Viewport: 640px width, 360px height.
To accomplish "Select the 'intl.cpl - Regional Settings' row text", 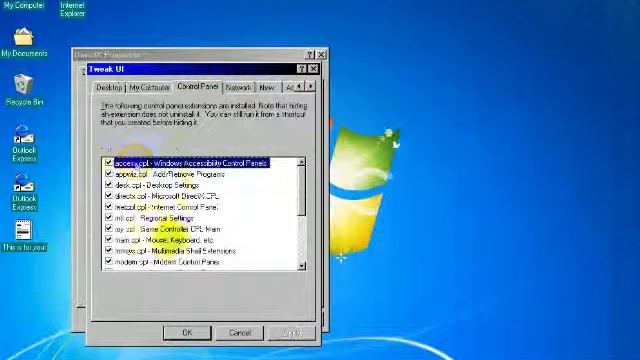I will (x=154, y=218).
